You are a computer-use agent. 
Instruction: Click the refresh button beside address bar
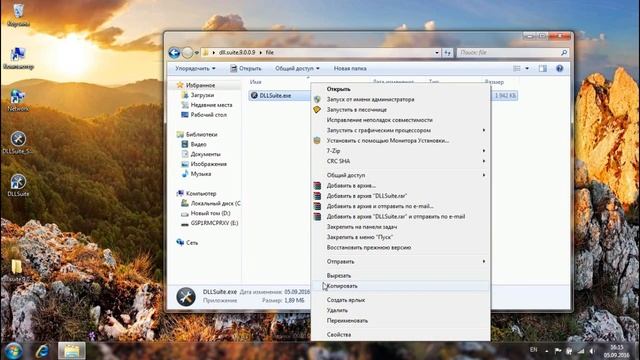point(448,53)
